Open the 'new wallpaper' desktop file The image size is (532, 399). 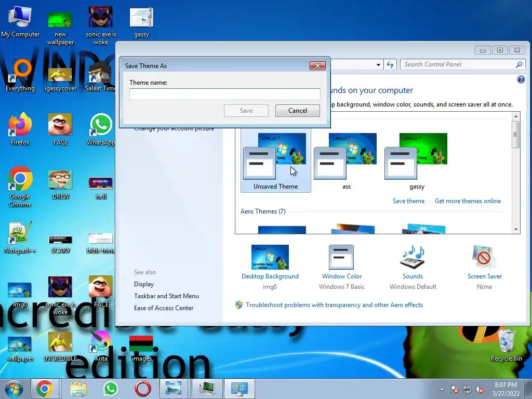pos(60,28)
